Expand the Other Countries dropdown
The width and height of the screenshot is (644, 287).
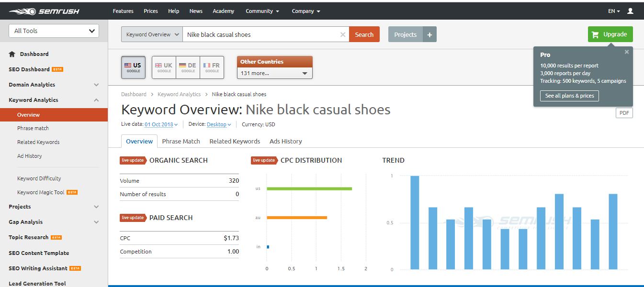pyautogui.click(x=274, y=73)
